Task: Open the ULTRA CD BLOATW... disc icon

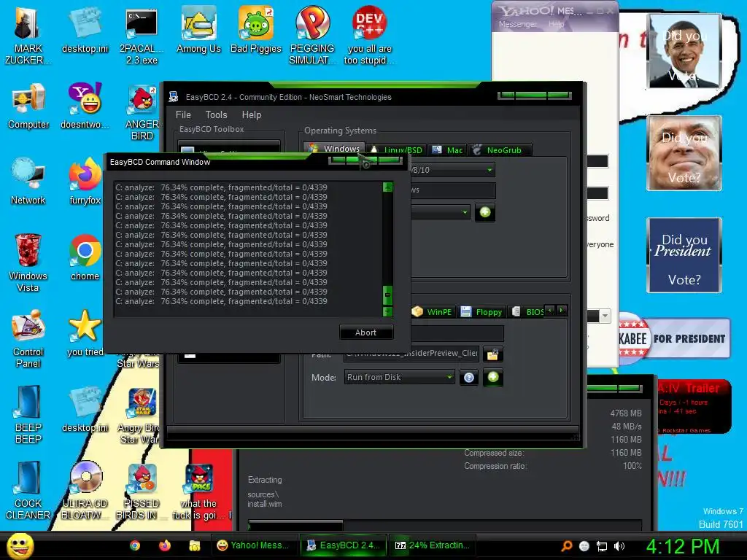Action: [85, 491]
